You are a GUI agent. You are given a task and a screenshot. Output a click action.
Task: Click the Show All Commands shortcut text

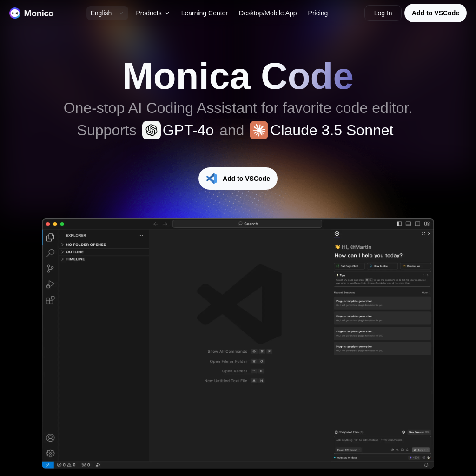tap(227, 351)
